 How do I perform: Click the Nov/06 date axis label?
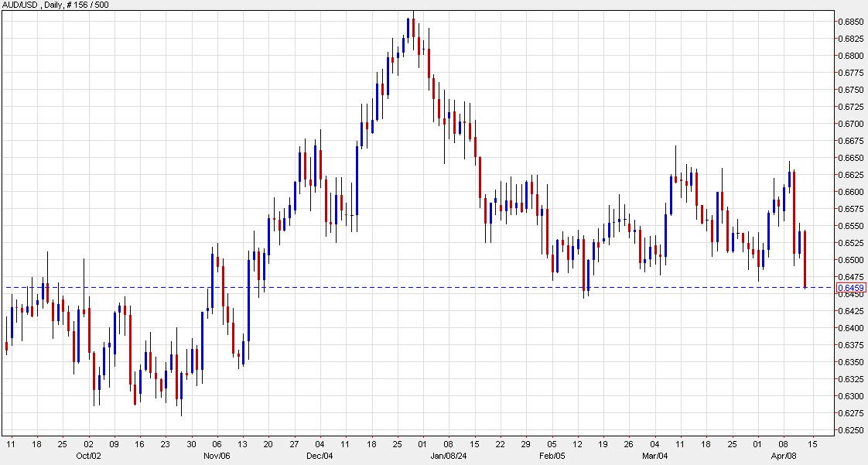(217, 456)
